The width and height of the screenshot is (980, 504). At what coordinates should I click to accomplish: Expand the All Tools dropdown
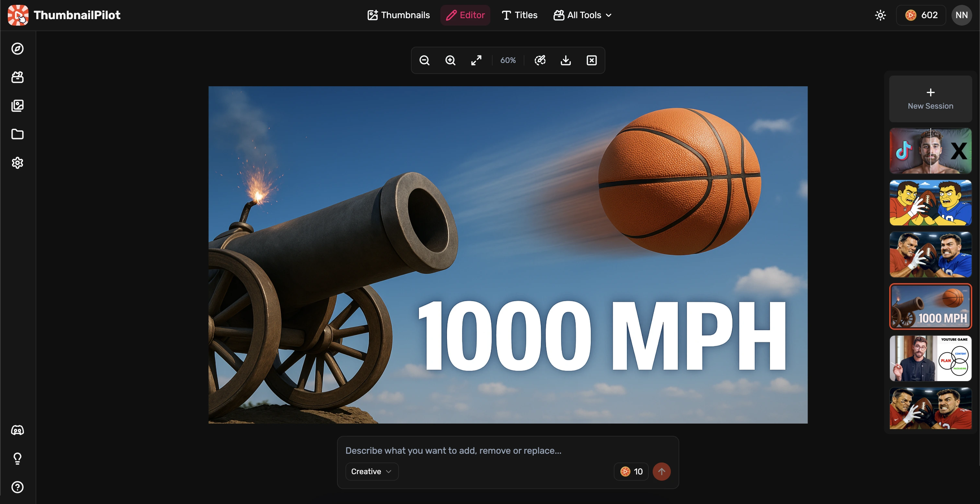click(x=582, y=15)
